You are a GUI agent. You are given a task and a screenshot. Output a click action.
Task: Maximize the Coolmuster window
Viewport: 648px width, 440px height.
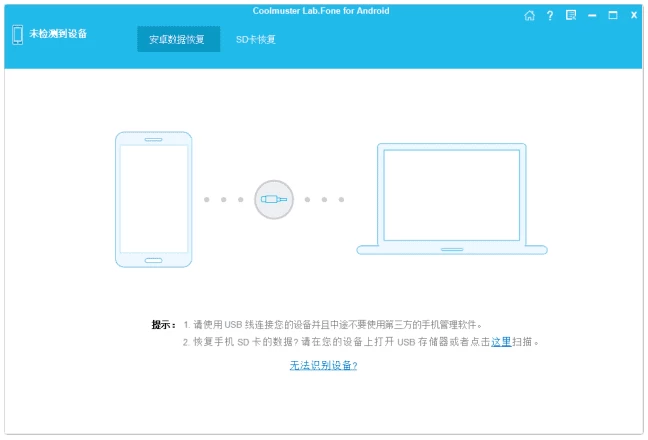click(x=613, y=16)
